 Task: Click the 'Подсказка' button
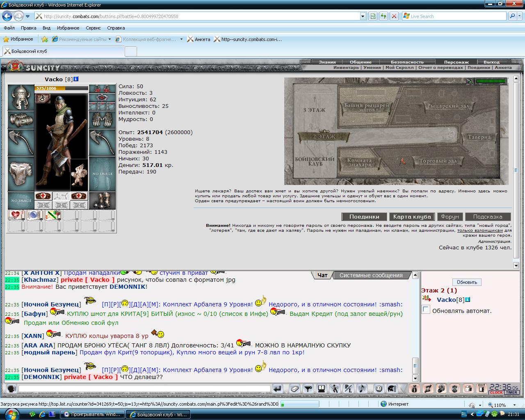(x=488, y=217)
